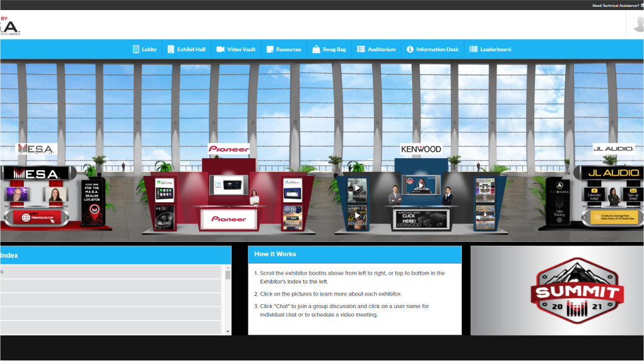Open Pioneer Apple CarPlay display panel

(165, 190)
